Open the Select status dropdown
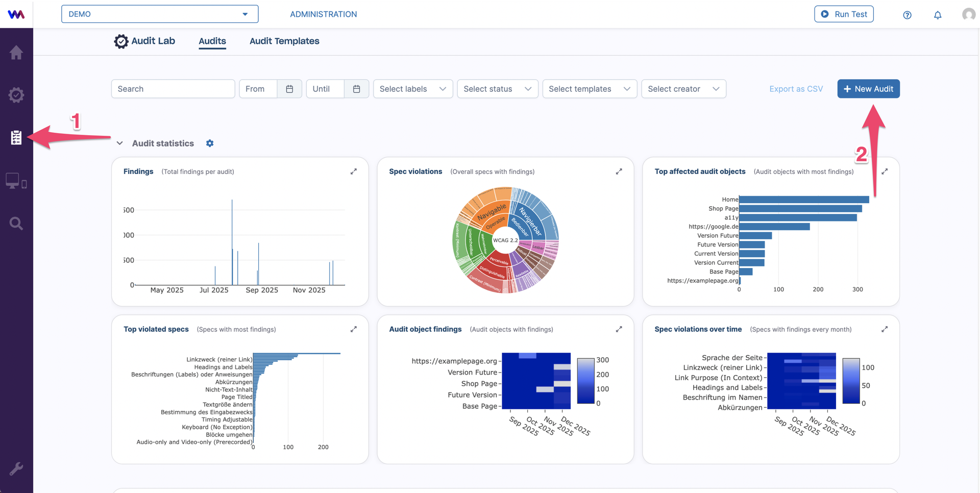The width and height of the screenshot is (980, 493). pyautogui.click(x=498, y=89)
